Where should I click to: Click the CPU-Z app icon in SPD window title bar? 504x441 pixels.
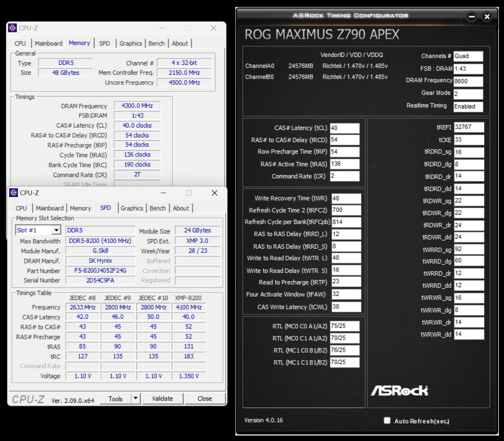pos(14,193)
